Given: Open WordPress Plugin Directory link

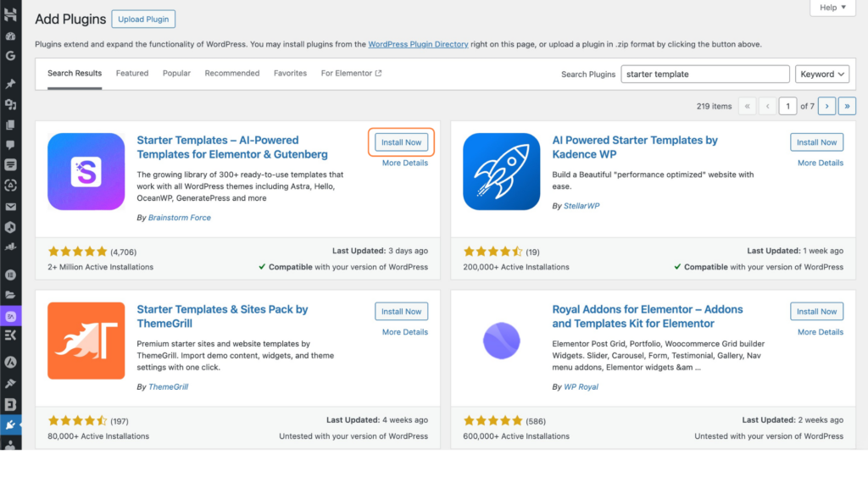Looking at the screenshot, I should click(x=417, y=44).
